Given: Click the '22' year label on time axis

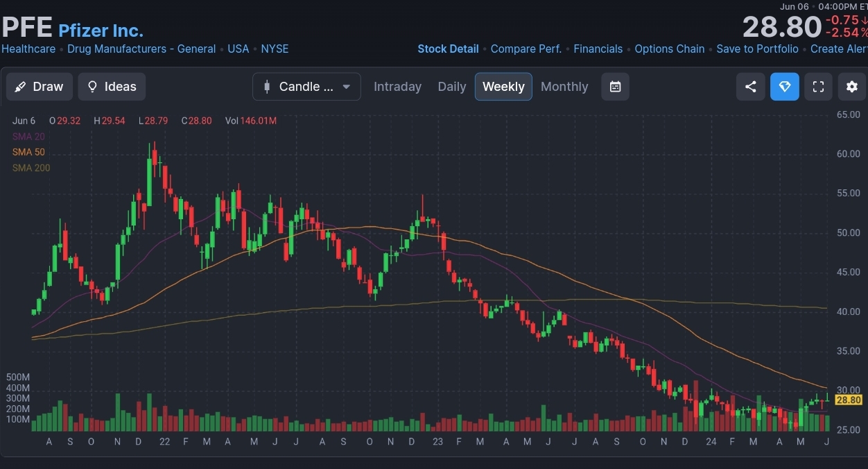Looking at the screenshot, I should 164,441.
